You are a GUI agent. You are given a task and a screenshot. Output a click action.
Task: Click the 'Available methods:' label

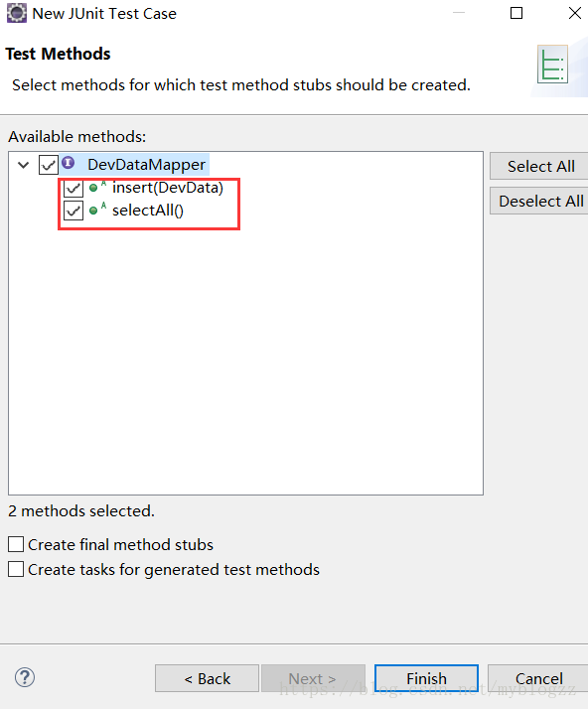76,137
